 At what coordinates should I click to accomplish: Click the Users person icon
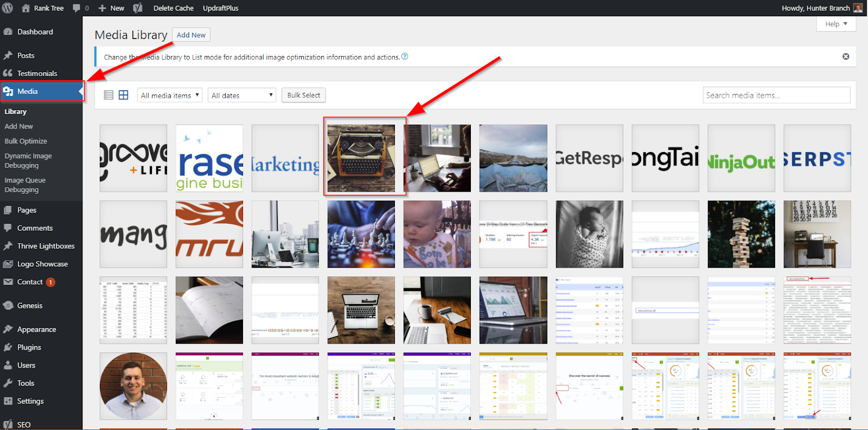click(8, 365)
